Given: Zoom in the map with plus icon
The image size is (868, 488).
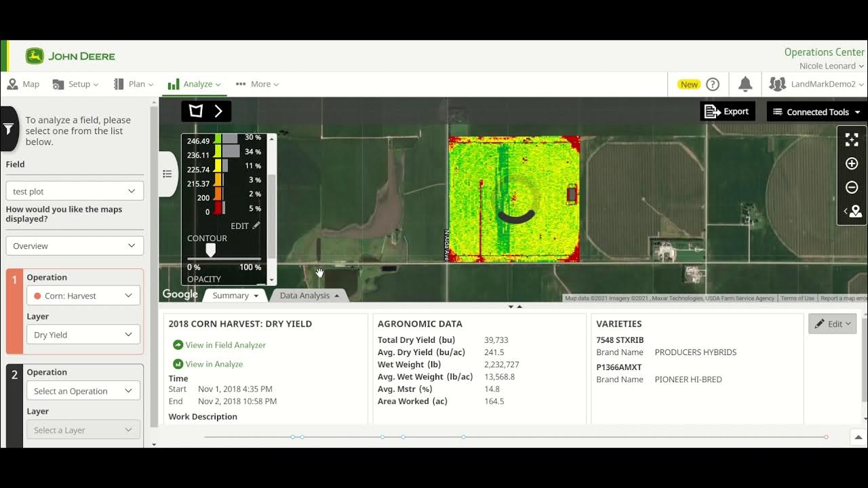Looking at the screenshot, I should click(852, 163).
